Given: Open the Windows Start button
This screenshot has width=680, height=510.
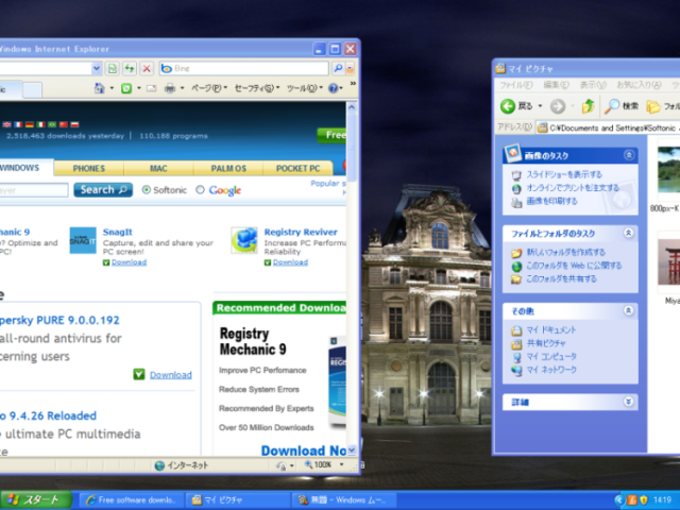Looking at the screenshot, I should click(x=36, y=500).
